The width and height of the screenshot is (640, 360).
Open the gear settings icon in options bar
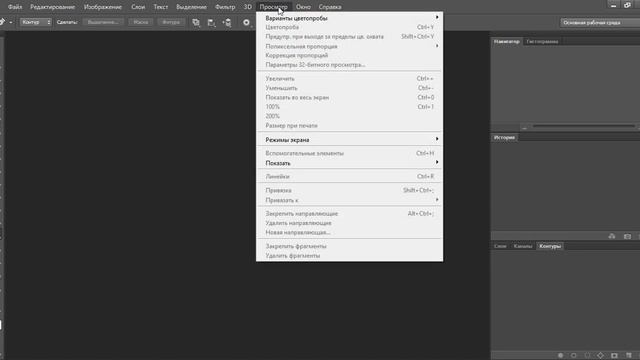coord(246,22)
